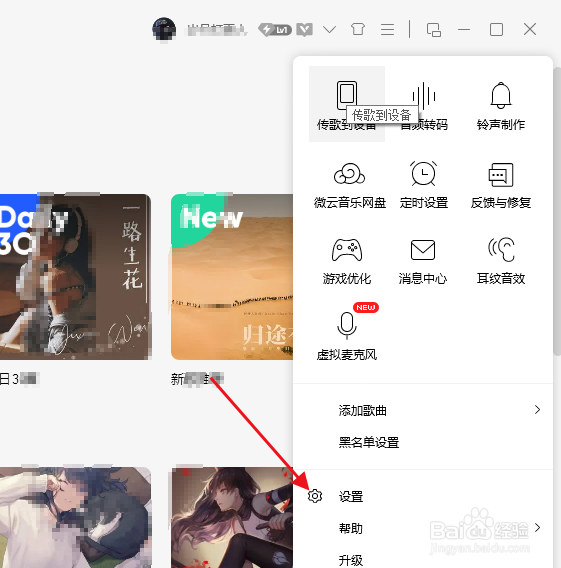
Task: Close the music player window
Action: coord(530,29)
